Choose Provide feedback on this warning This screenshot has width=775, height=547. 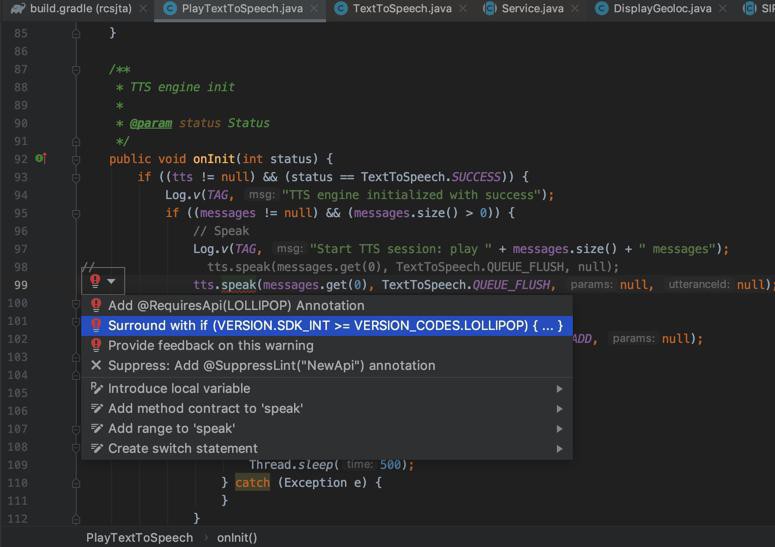[x=327, y=345]
